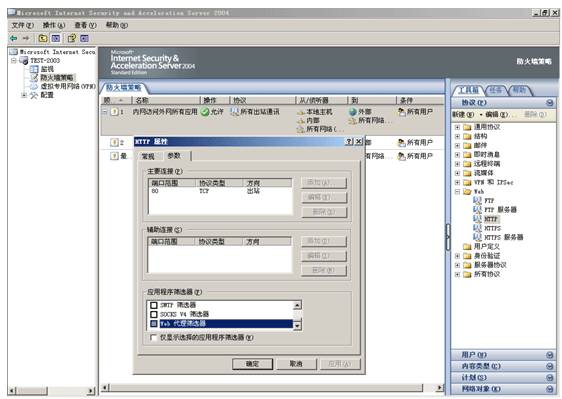Click the dialog's question mark help button
562x399 pixels.
coord(349,142)
